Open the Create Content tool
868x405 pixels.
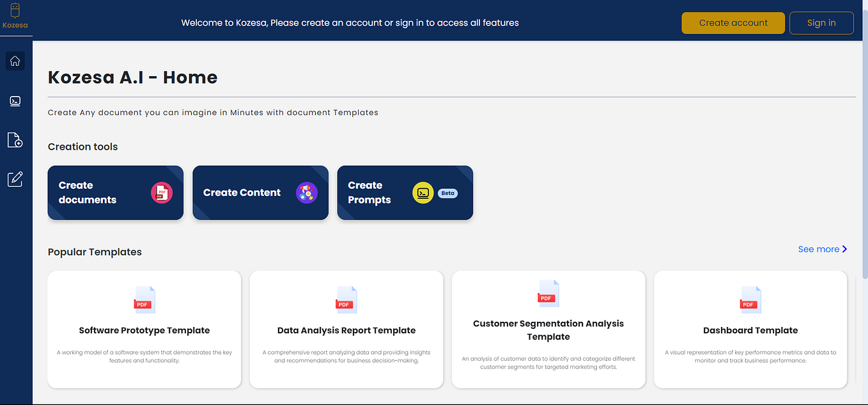click(x=260, y=193)
